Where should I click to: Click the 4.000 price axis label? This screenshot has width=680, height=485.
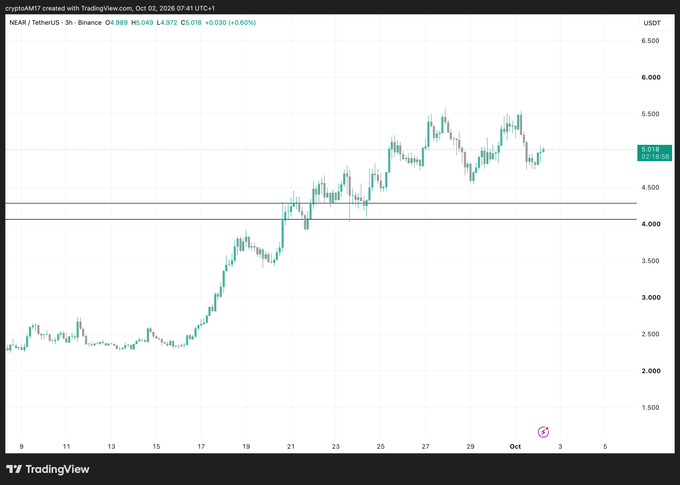pos(651,224)
